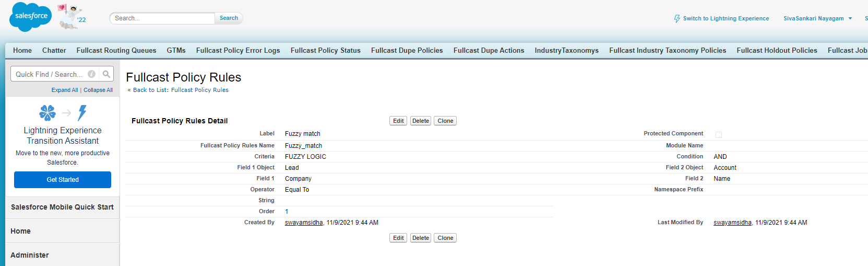Click Switch to Lightning Experience link
This screenshot has height=266, width=868.
click(726, 18)
